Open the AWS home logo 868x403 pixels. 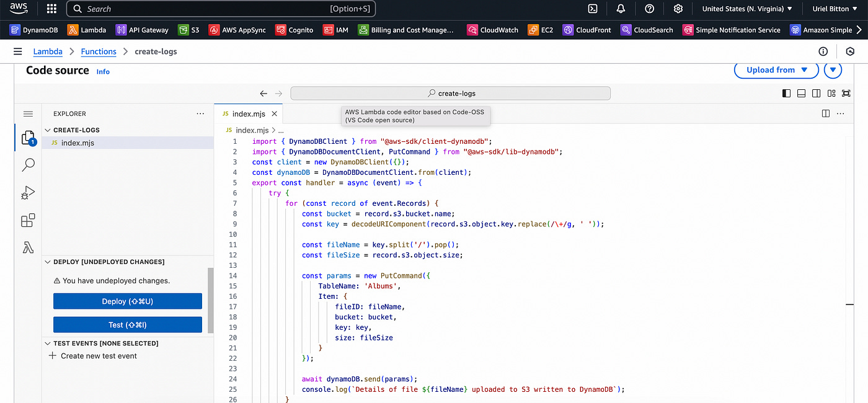click(x=19, y=9)
